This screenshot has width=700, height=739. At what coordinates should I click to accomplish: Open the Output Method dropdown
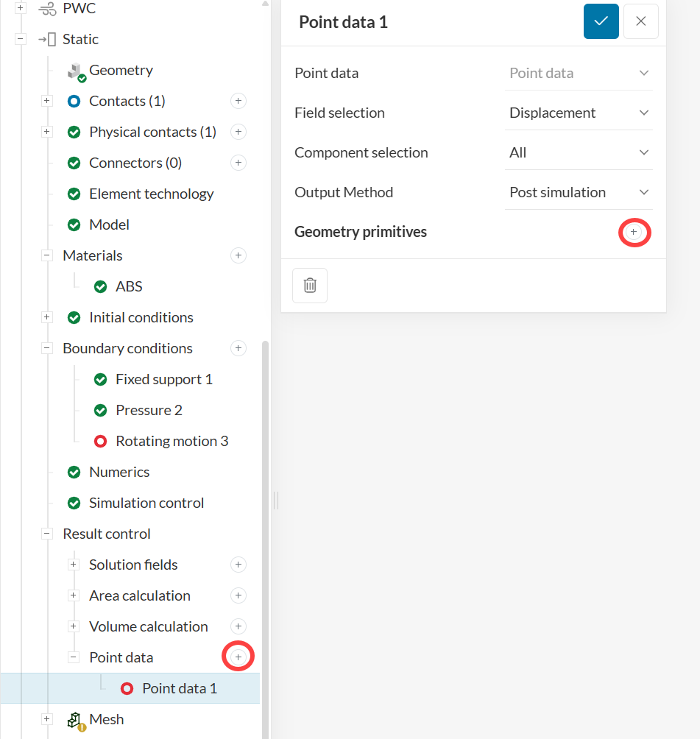579,192
